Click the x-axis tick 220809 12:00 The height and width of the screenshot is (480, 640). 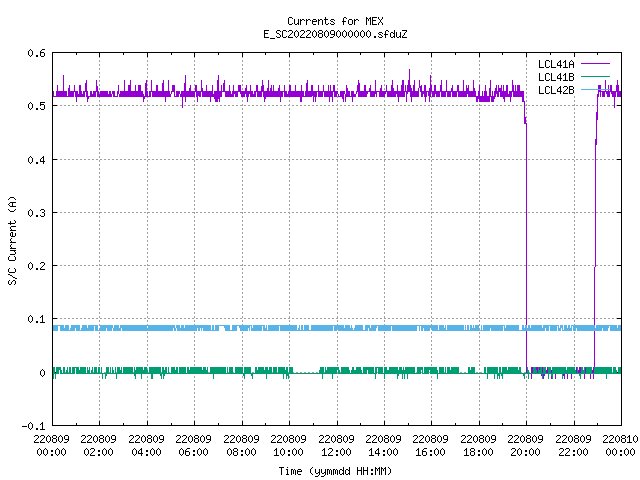coord(336,445)
